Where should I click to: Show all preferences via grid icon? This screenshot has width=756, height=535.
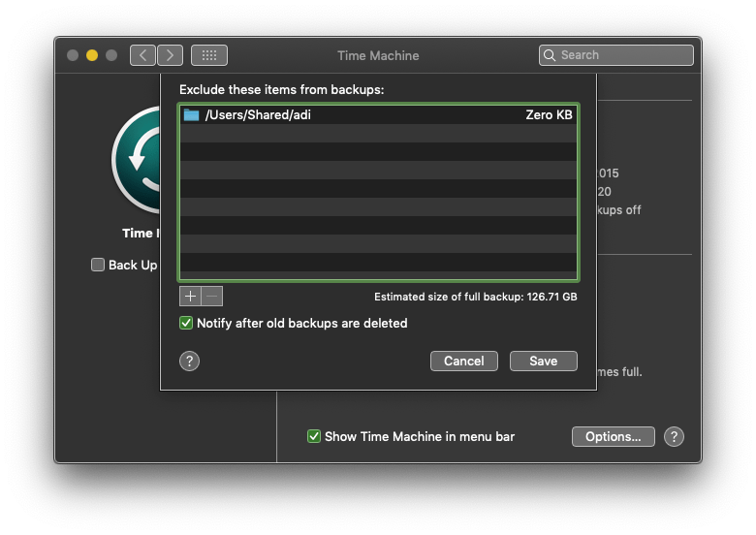209,55
